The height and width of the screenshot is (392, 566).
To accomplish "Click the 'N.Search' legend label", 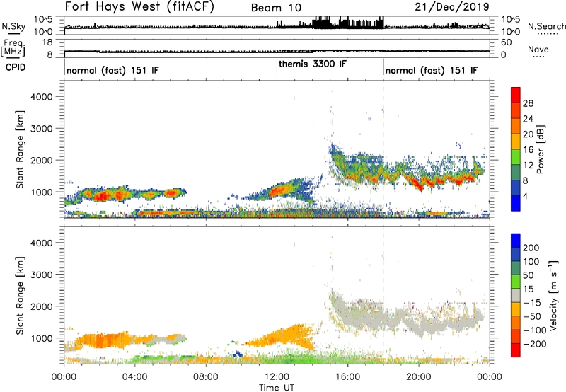I will click(546, 26).
